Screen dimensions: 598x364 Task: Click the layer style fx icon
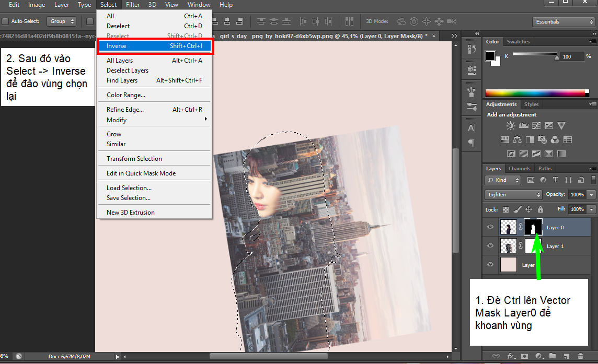point(510,356)
